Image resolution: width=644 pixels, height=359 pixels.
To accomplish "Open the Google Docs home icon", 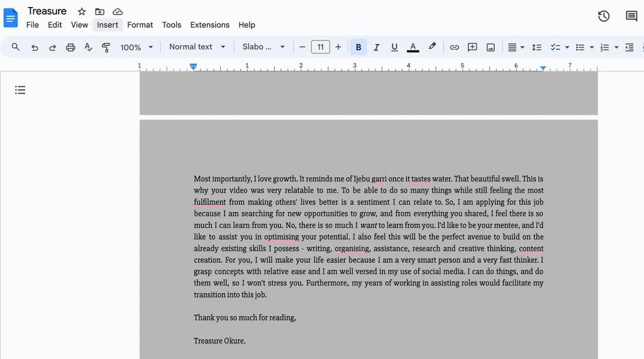I will tap(11, 18).
